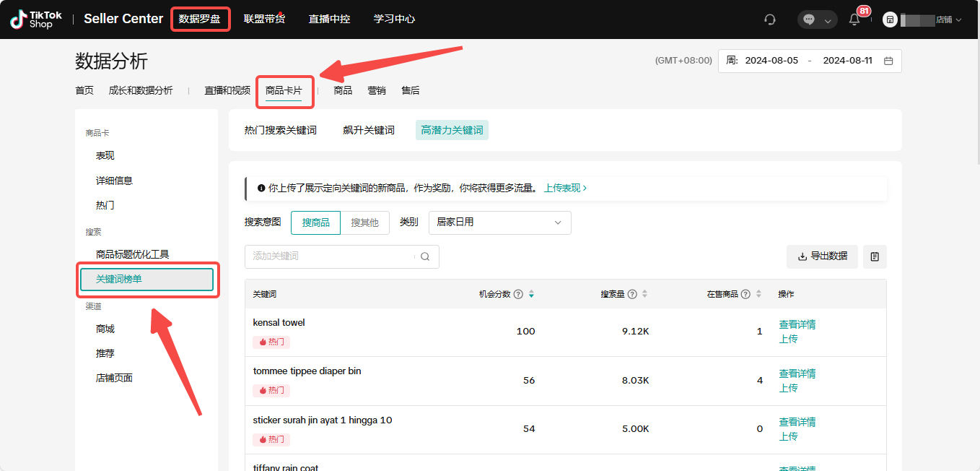The height and width of the screenshot is (471, 980).
Task: Select the 搜其他 search intent option
Action: point(364,222)
